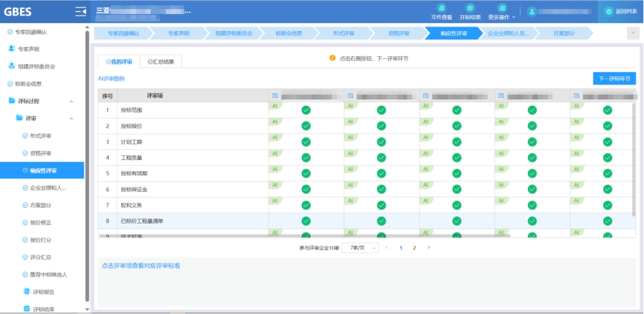Open 评分汇总 in the left sidebar

tap(37, 257)
